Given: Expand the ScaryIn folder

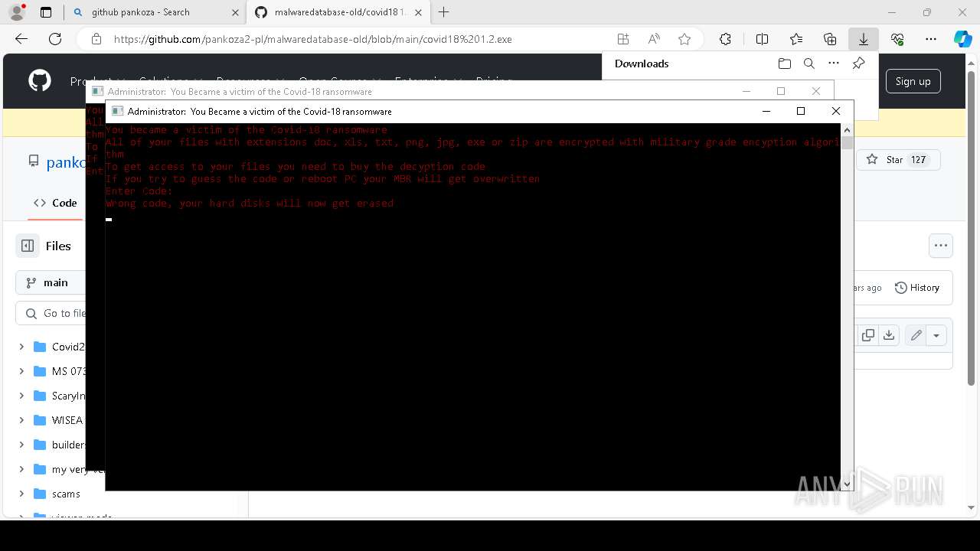Looking at the screenshot, I should [x=21, y=396].
